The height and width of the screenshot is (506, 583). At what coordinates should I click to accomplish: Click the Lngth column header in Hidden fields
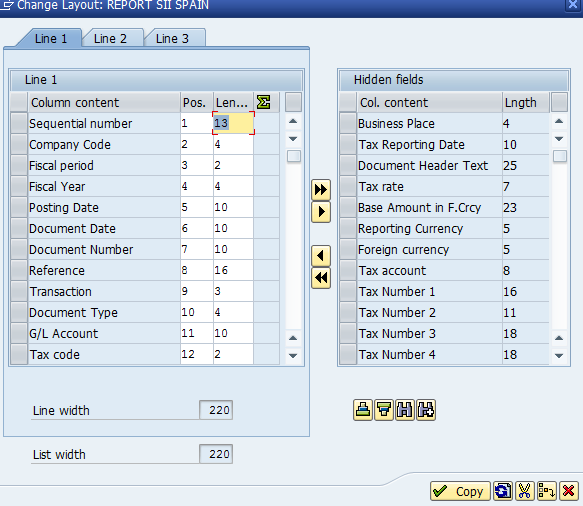click(526, 102)
